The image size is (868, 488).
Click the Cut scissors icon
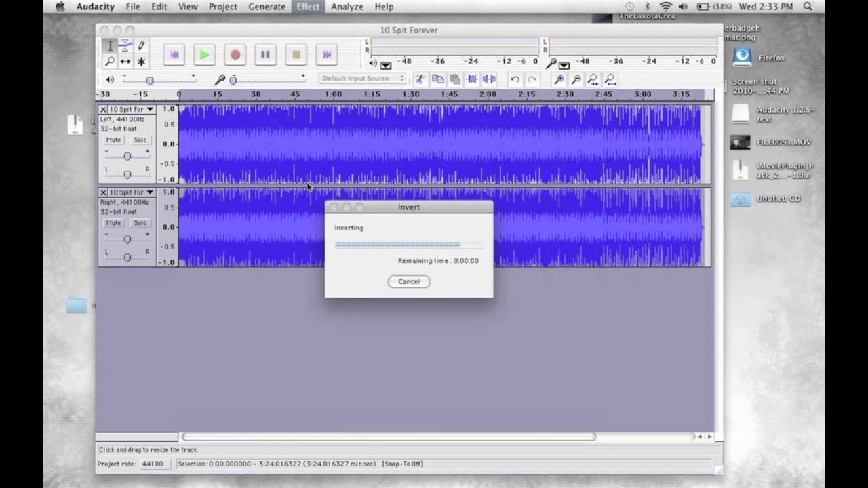pyautogui.click(x=420, y=79)
